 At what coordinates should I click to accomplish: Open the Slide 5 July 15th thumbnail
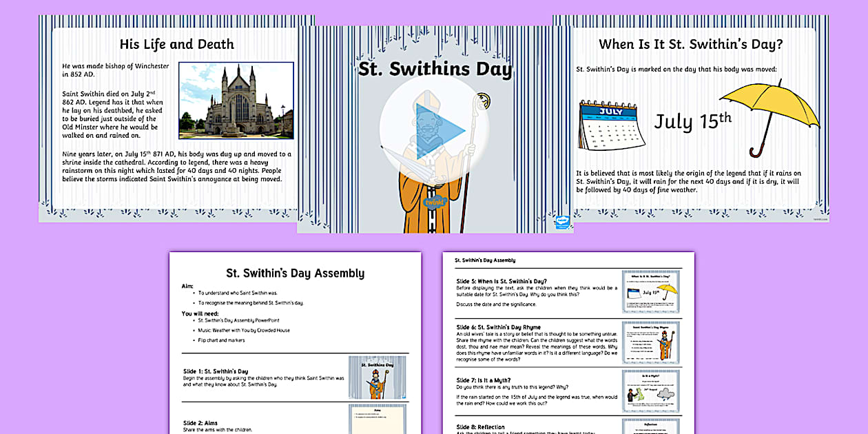coord(650,291)
